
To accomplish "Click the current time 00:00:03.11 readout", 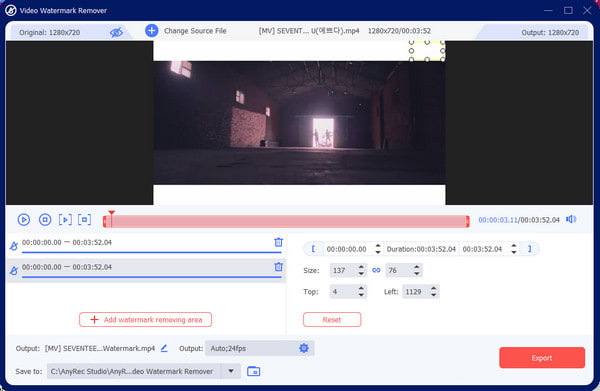I will click(x=498, y=220).
